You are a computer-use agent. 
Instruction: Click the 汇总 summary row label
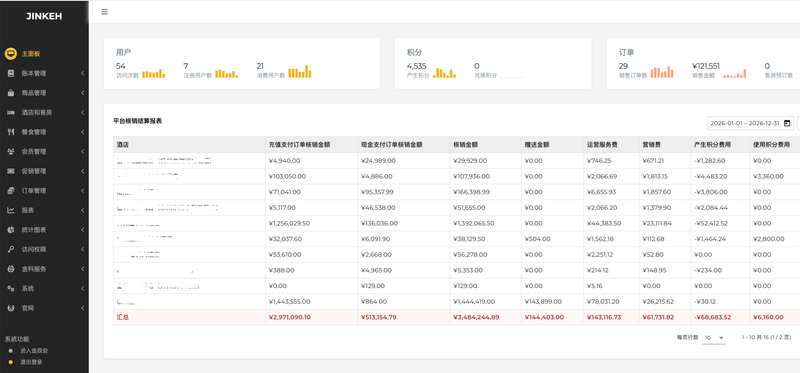coord(123,317)
